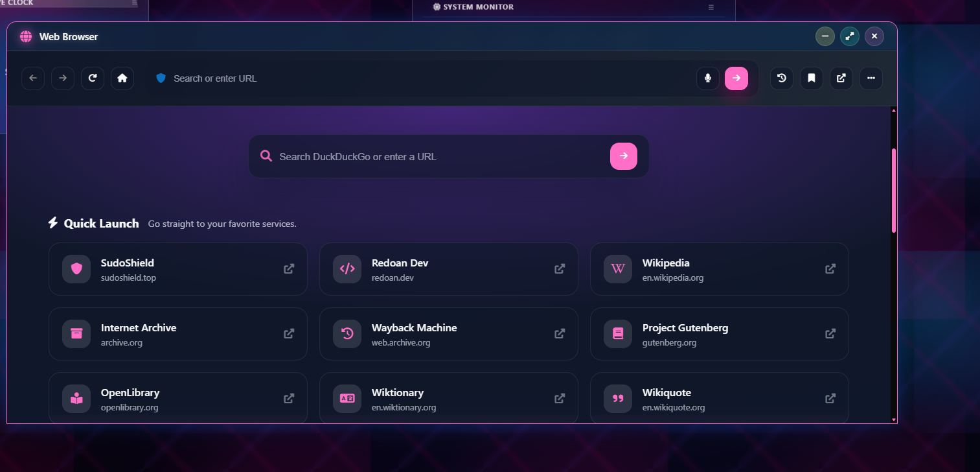Click external link icon on Redoan Dev

coord(560,269)
